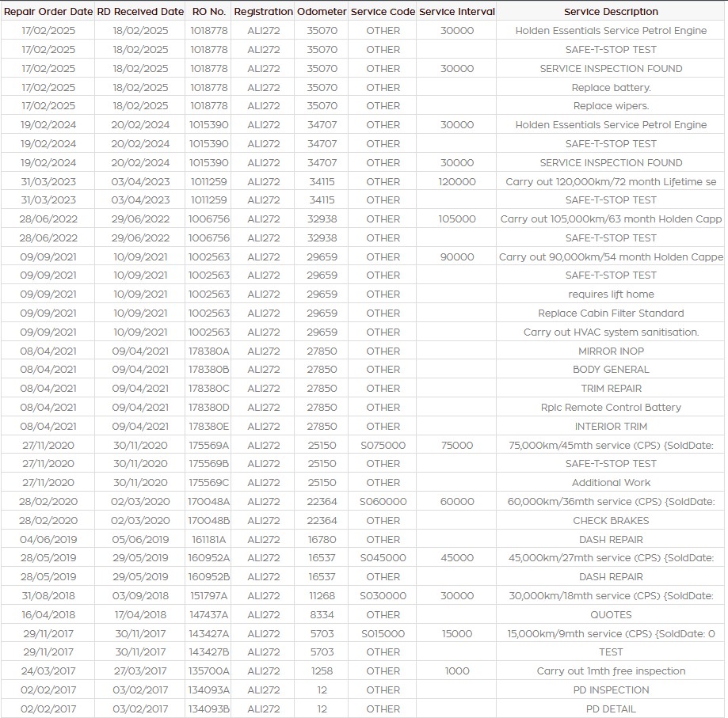Viewport: 728px width, 718px height.
Task: Click the 'Additional Work' description cell
Action: [611, 482]
